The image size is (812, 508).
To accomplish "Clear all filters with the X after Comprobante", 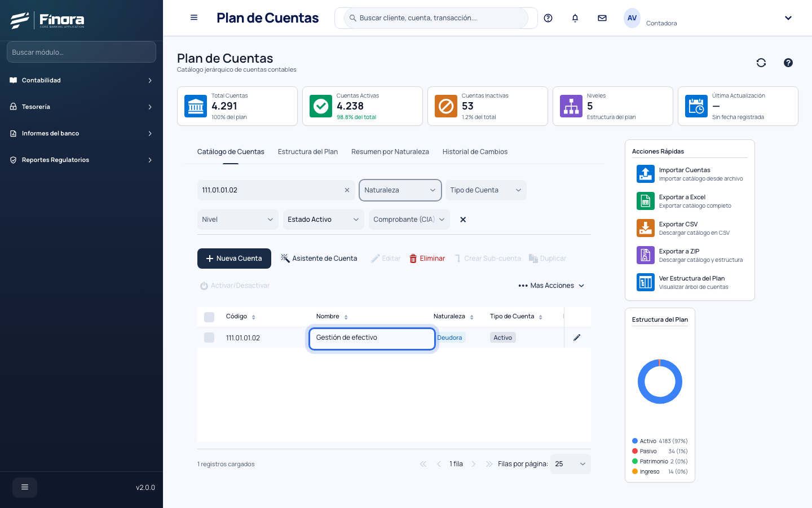I will 463,220.
